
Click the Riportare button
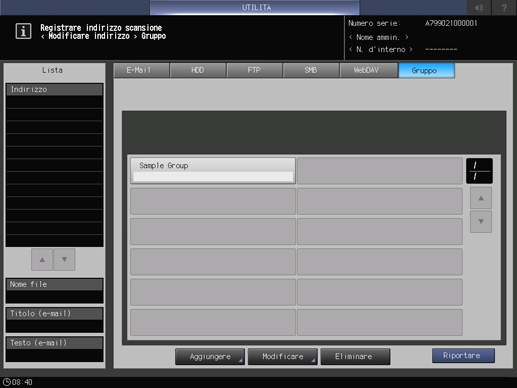pyautogui.click(x=463, y=356)
